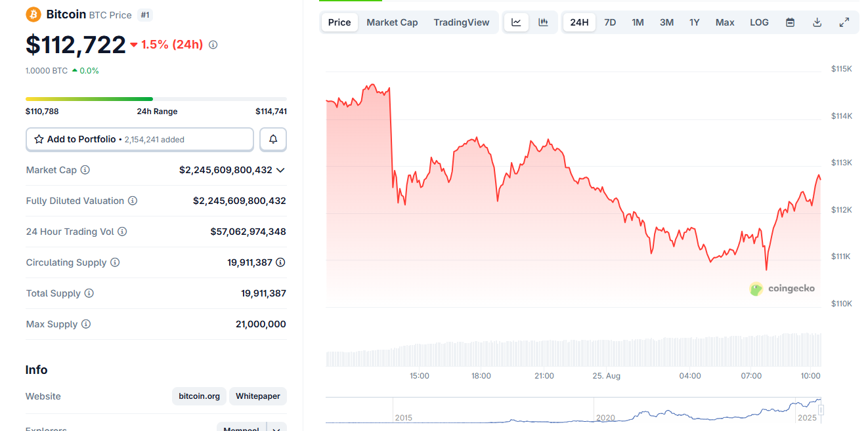This screenshot has height=431, width=868.
Task: Click the $114,741 range high value
Action: pyautogui.click(x=271, y=112)
